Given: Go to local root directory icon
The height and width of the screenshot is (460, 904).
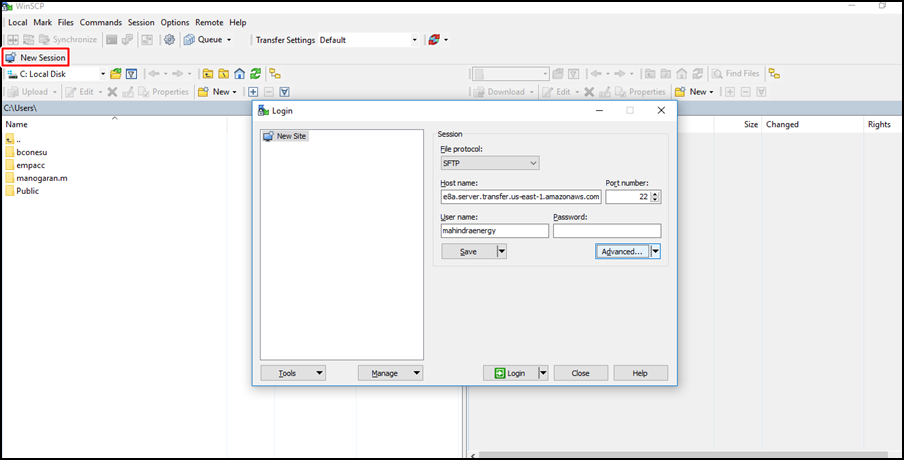Looking at the screenshot, I should coord(223,74).
